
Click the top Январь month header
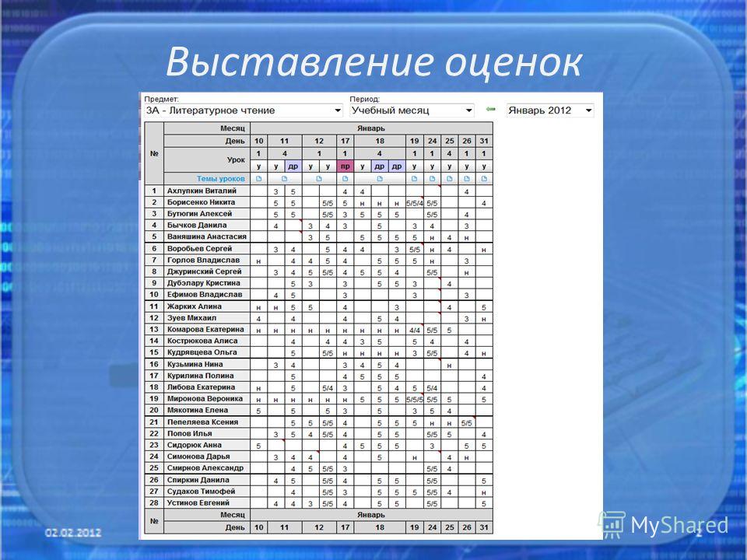[371, 128]
